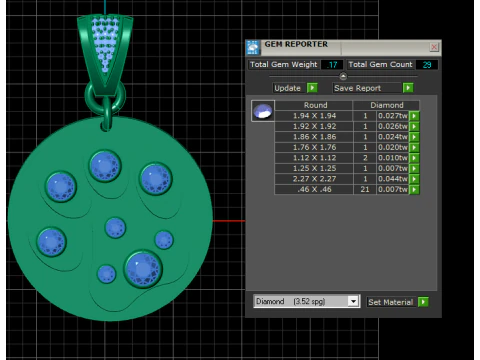Select the 1.86 X 1.86 size cell
This screenshot has width=480, height=360.
314,137
